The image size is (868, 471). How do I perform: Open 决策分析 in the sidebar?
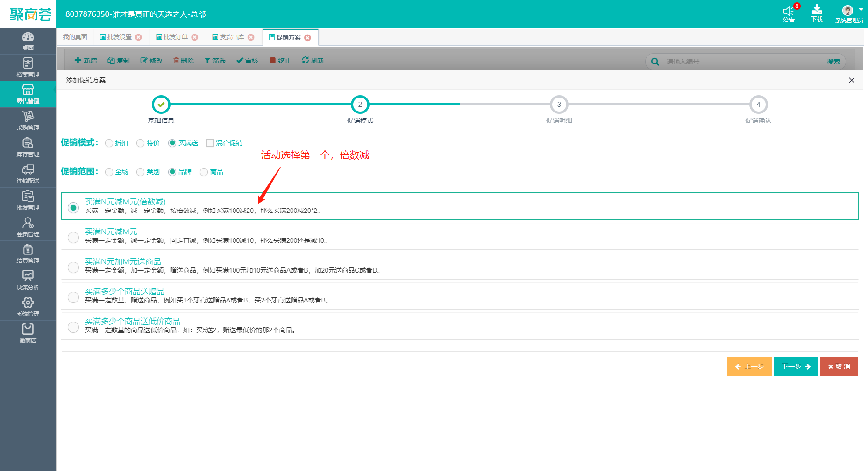[x=28, y=281]
